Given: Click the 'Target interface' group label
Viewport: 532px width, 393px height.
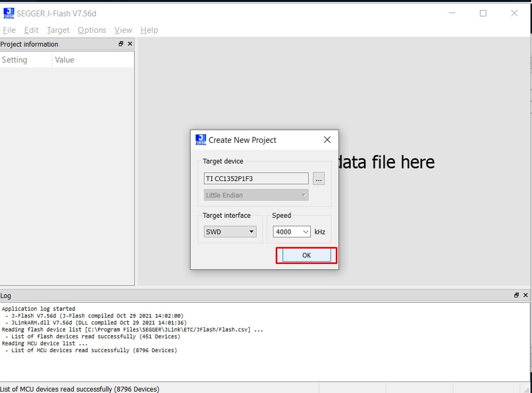Looking at the screenshot, I should (x=226, y=216).
